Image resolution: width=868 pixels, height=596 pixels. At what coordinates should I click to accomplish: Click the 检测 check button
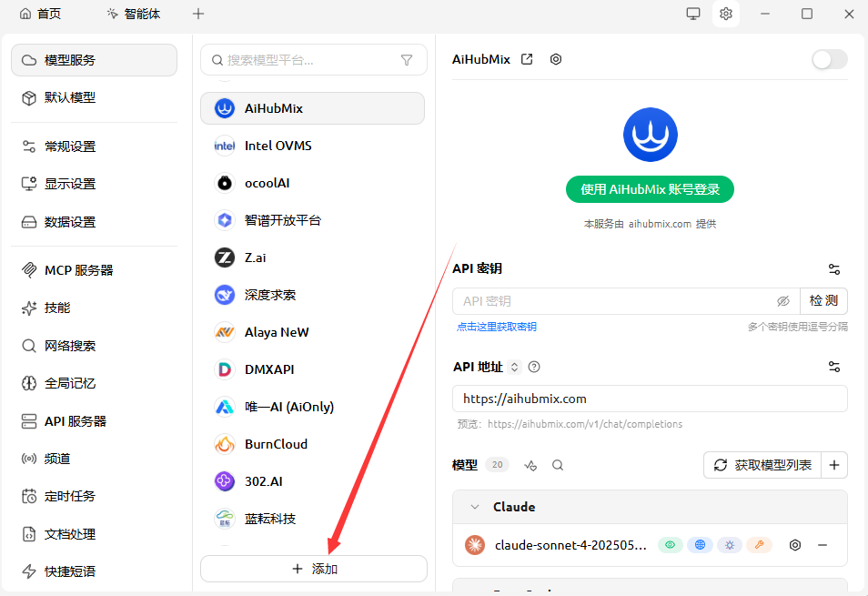click(823, 301)
